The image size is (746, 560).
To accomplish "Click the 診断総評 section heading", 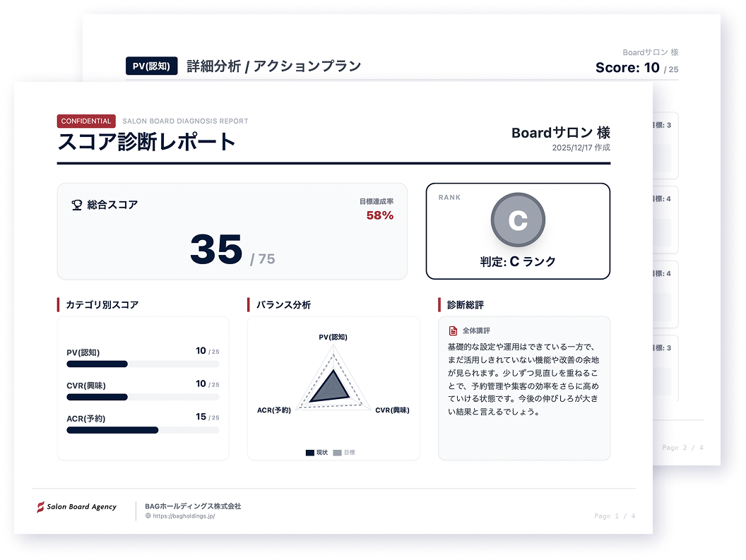I will (x=466, y=305).
